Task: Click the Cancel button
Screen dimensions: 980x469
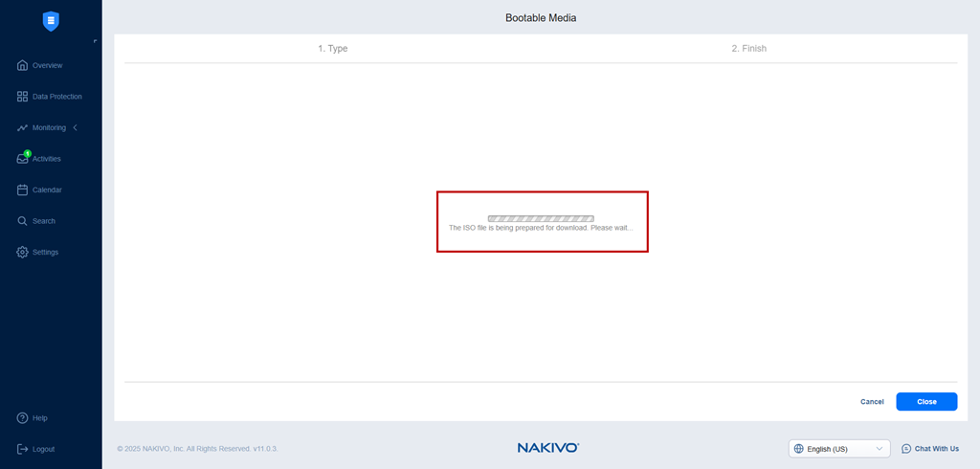Action: (872, 401)
